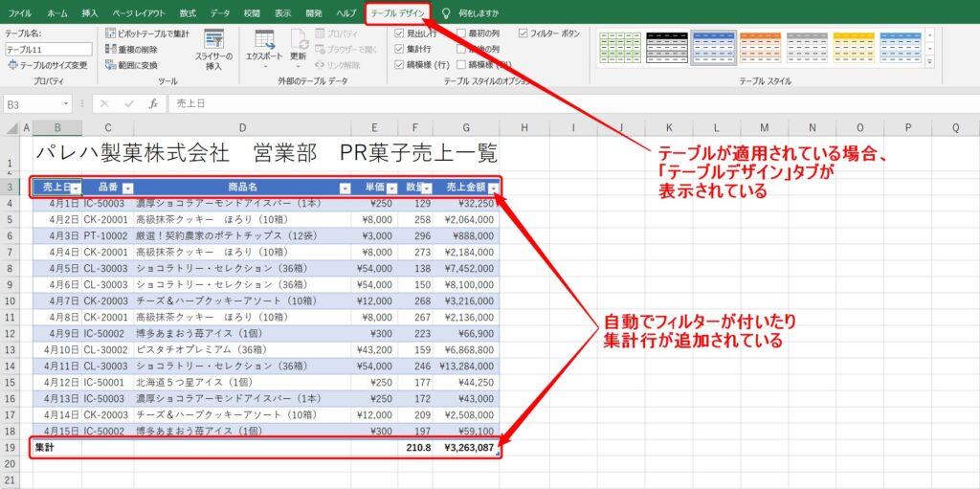
Task: Click the grayed ブラウザーで開く command
Action: (x=345, y=50)
